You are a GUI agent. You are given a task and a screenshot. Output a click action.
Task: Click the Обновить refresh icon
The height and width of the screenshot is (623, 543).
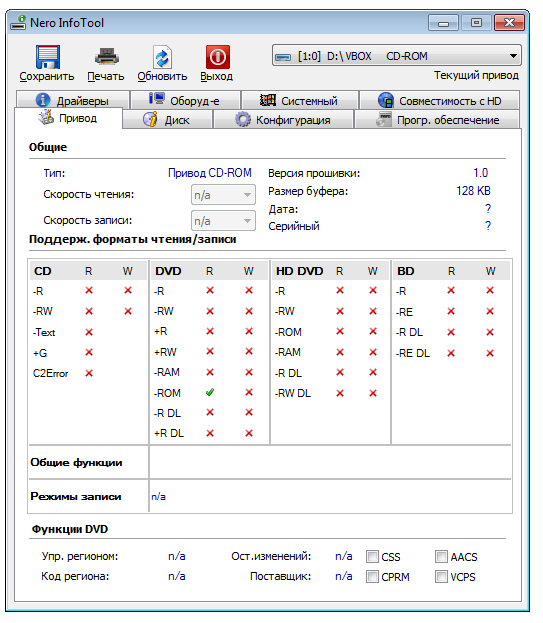(x=162, y=57)
